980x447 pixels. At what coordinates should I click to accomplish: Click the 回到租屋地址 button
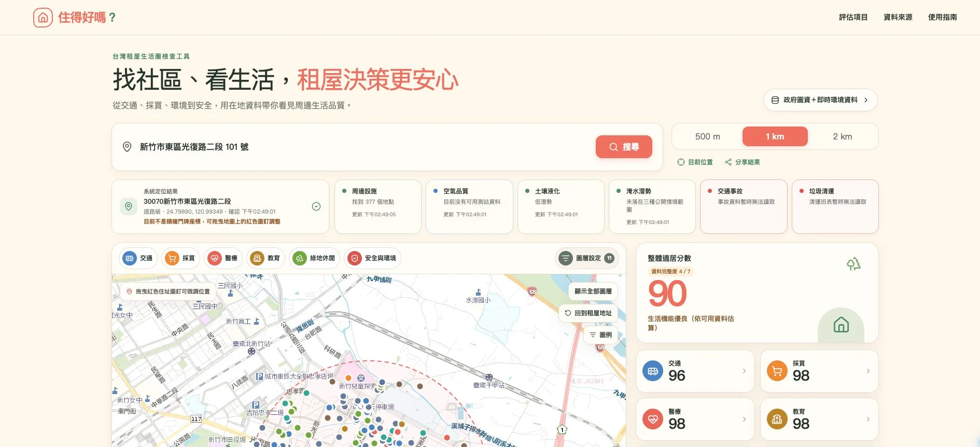click(x=588, y=313)
